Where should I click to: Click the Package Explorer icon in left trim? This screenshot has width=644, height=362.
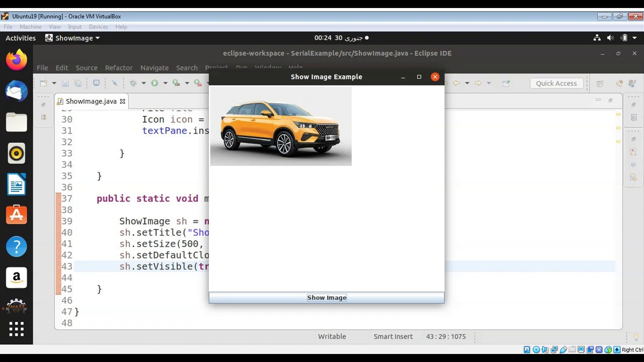[x=43, y=117]
